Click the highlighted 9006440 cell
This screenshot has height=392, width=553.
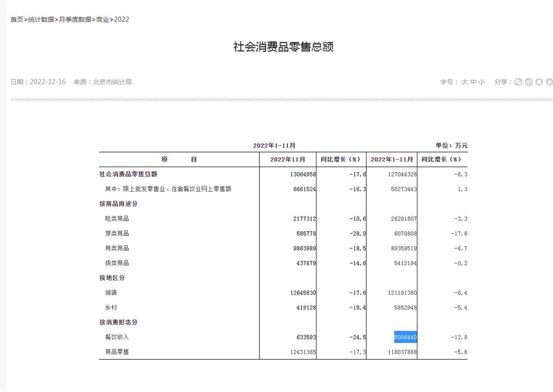[406, 337]
